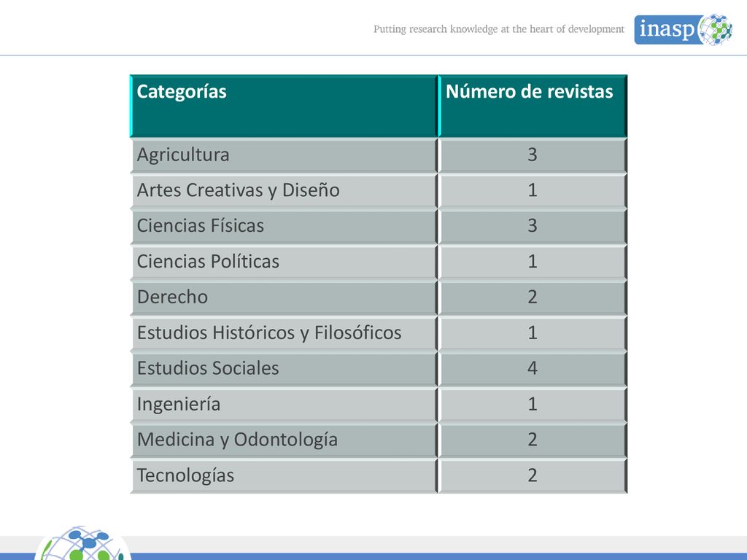Click the globe logo at bottom left
Viewport: 747px width, 560px height.
coord(82,542)
